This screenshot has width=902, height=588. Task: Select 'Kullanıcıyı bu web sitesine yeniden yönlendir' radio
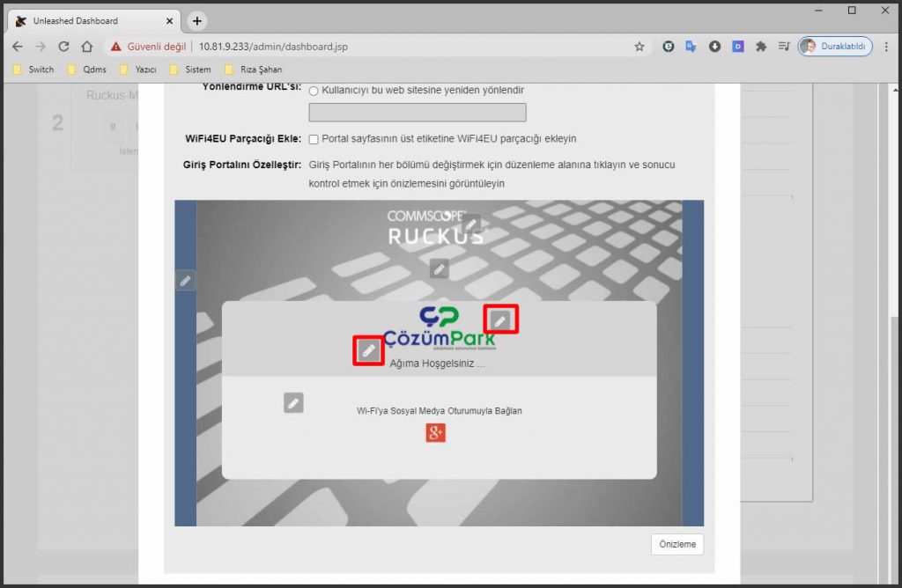click(314, 91)
